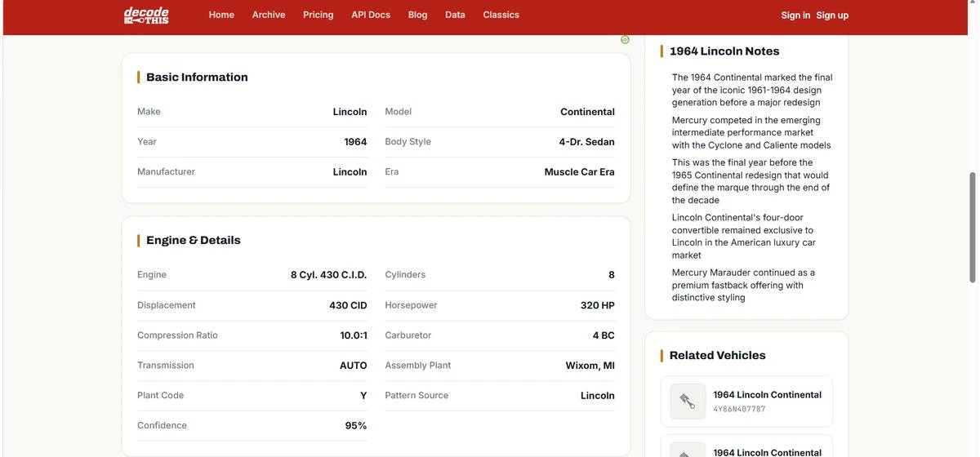Open the Data page
Screen dimensions: 980x457
click(455, 15)
